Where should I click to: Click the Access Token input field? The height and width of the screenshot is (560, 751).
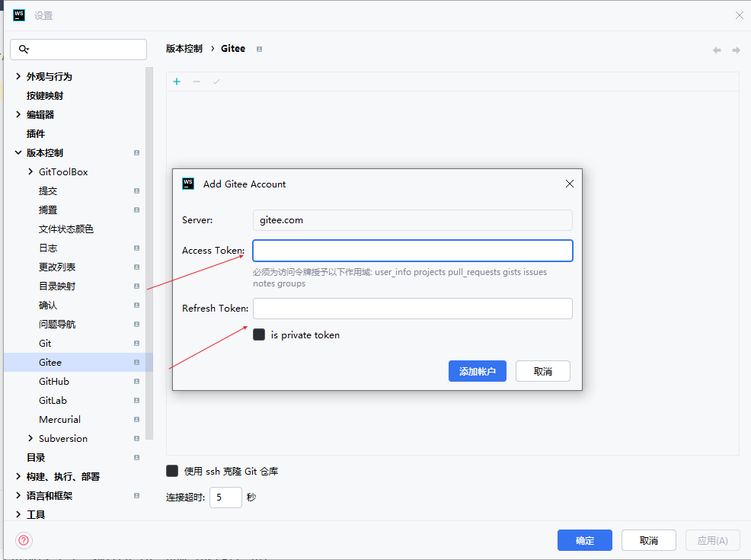pyautogui.click(x=413, y=251)
